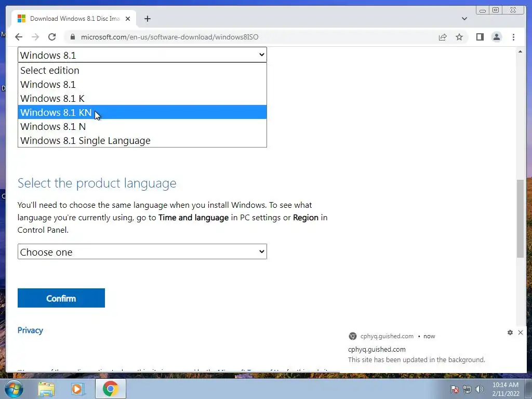This screenshot has height=399, width=532.
Task: Choose 'Windows 8.1 K' edition
Action: point(142,98)
